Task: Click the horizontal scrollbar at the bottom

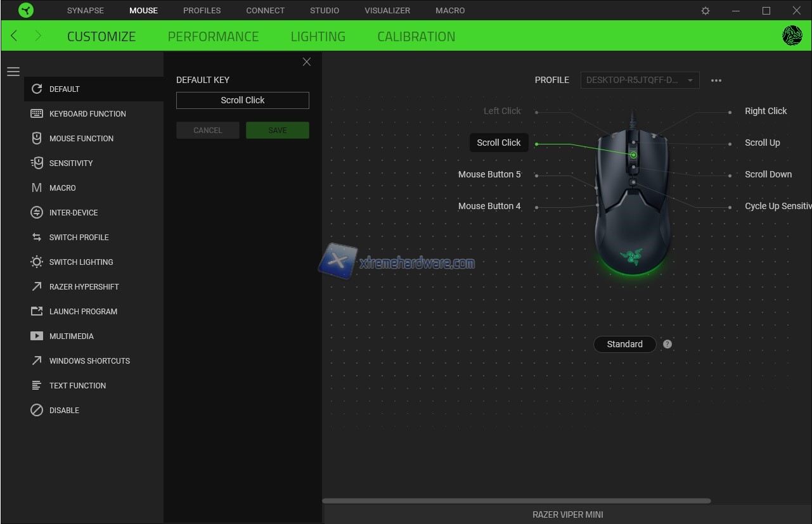Action: point(516,501)
